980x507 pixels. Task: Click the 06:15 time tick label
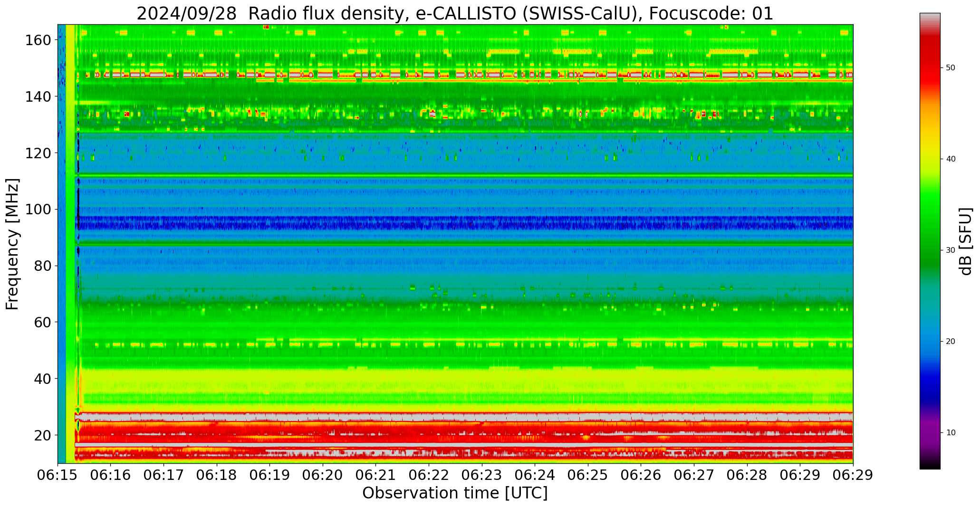(58, 476)
